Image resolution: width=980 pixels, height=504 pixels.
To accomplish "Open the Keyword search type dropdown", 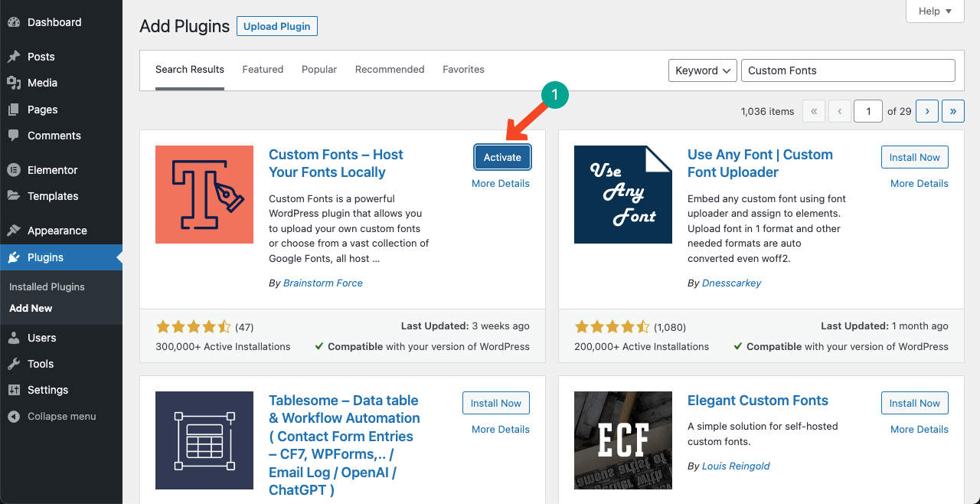I will tap(702, 70).
